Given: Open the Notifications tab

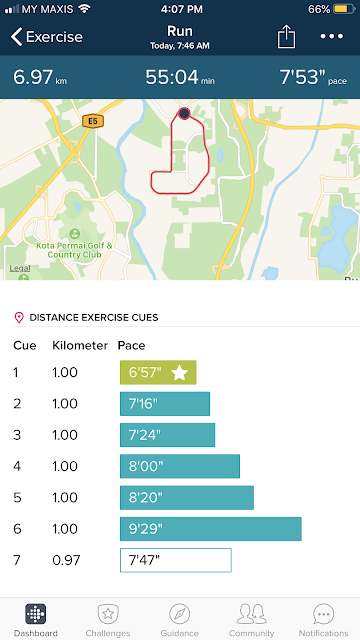Looking at the screenshot, I should tap(324, 620).
